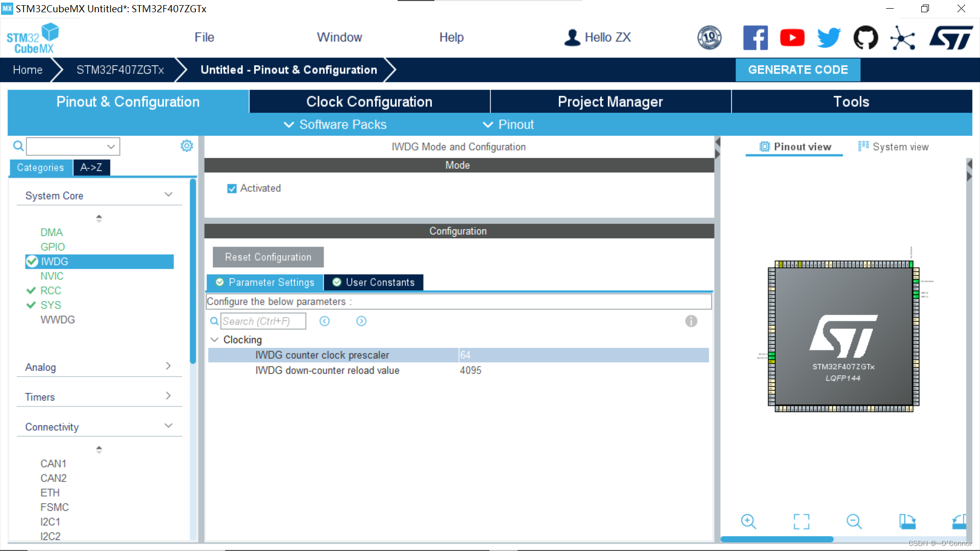Click the fit-to-screen icon under the chip view

pyautogui.click(x=801, y=521)
